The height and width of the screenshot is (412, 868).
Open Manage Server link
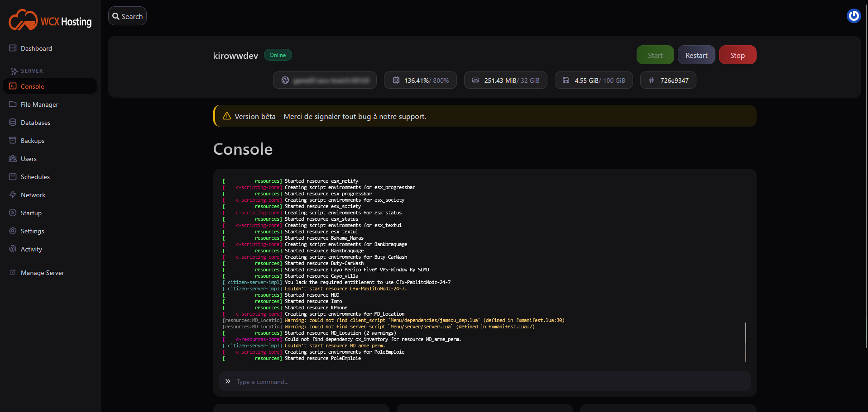click(x=50, y=273)
